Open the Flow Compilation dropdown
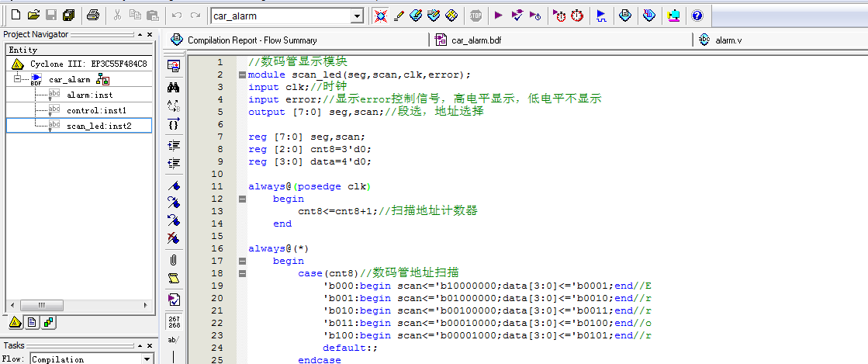 pos(147,359)
